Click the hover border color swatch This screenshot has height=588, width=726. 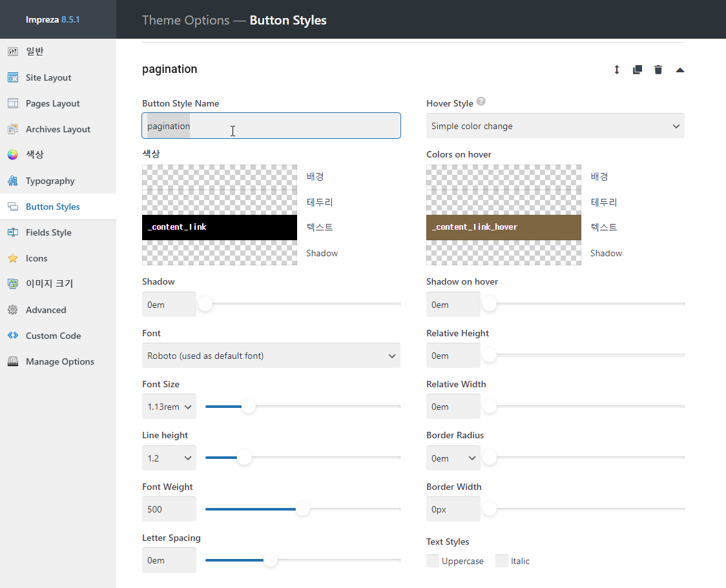coord(504,202)
